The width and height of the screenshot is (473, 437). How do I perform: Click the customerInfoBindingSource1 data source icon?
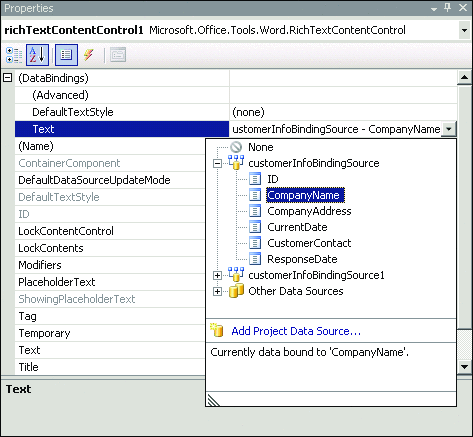pos(236,275)
